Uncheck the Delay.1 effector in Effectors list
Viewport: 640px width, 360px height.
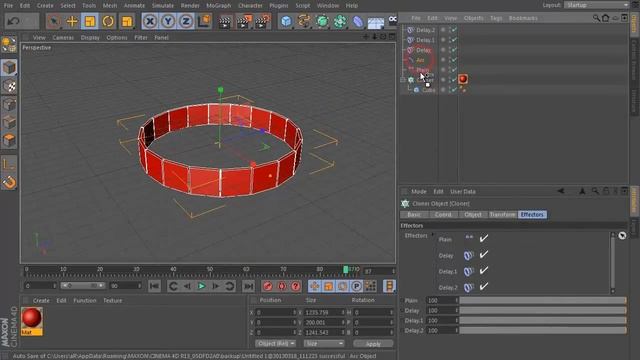pyautogui.click(x=484, y=271)
